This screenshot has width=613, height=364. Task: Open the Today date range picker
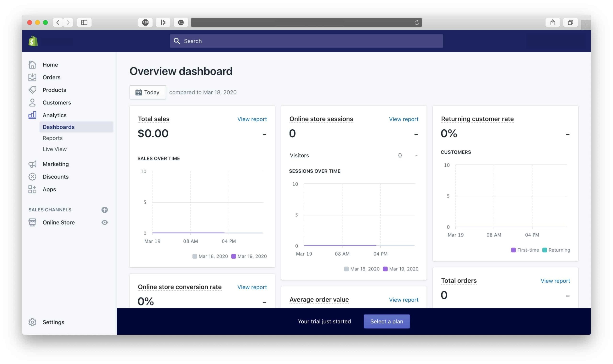pyautogui.click(x=148, y=92)
